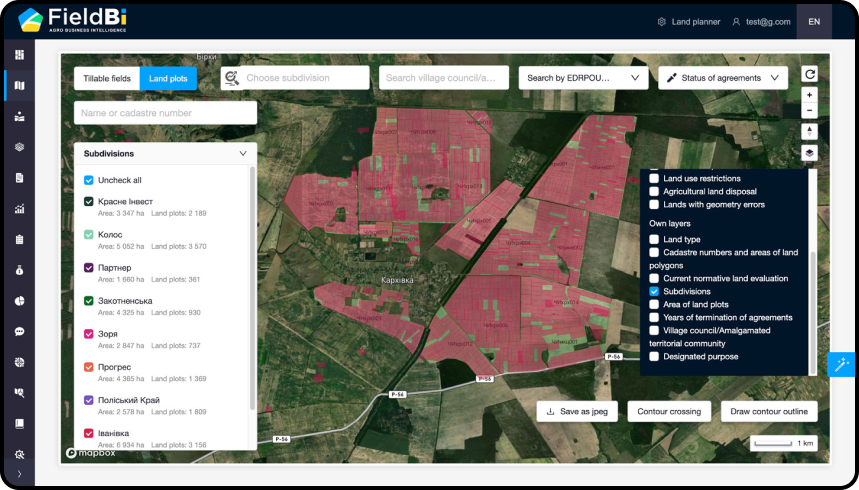
Task: Open the globe target sidebar icon
Action: pos(20,362)
